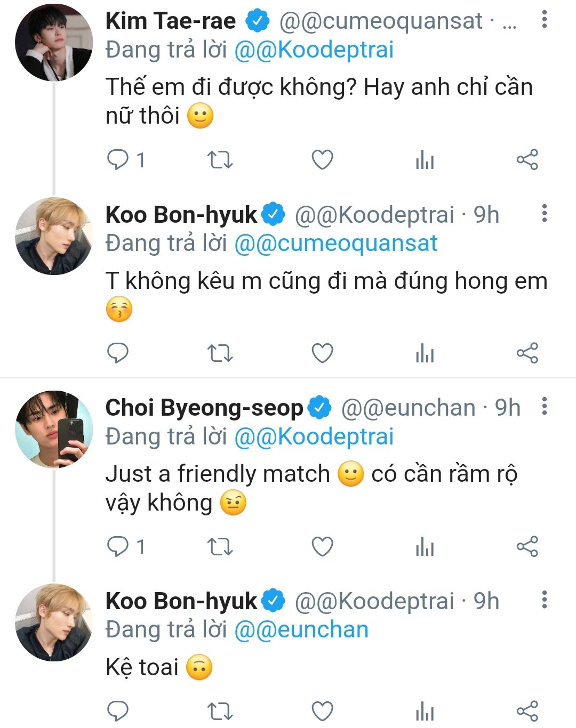
Task: Like Kim Tae-rae's reply with heart icon
Action: pyautogui.click(x=322, y=160)
